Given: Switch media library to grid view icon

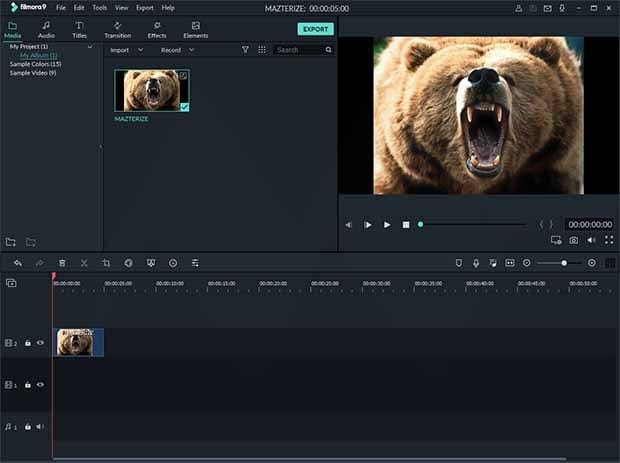Looking at the screenshot, I should point(262,49).
